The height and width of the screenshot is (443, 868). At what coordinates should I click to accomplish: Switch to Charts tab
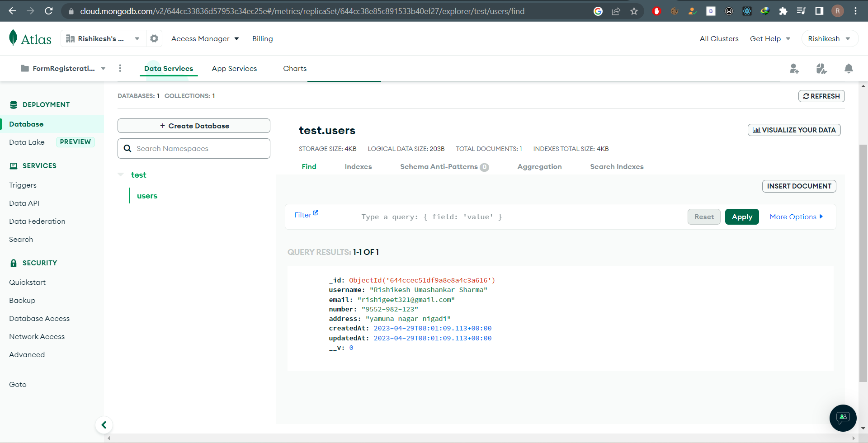(295, 68)
